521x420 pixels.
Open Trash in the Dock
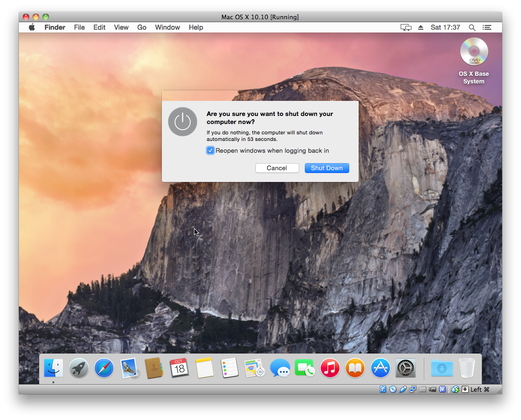[x=467, y=368]
